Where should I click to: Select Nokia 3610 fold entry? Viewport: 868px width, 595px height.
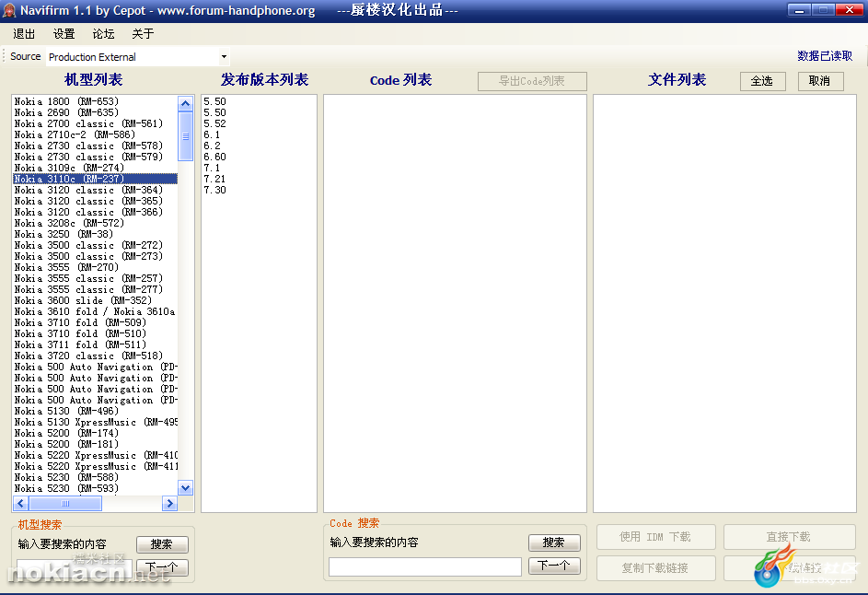(x=95, y=312)
